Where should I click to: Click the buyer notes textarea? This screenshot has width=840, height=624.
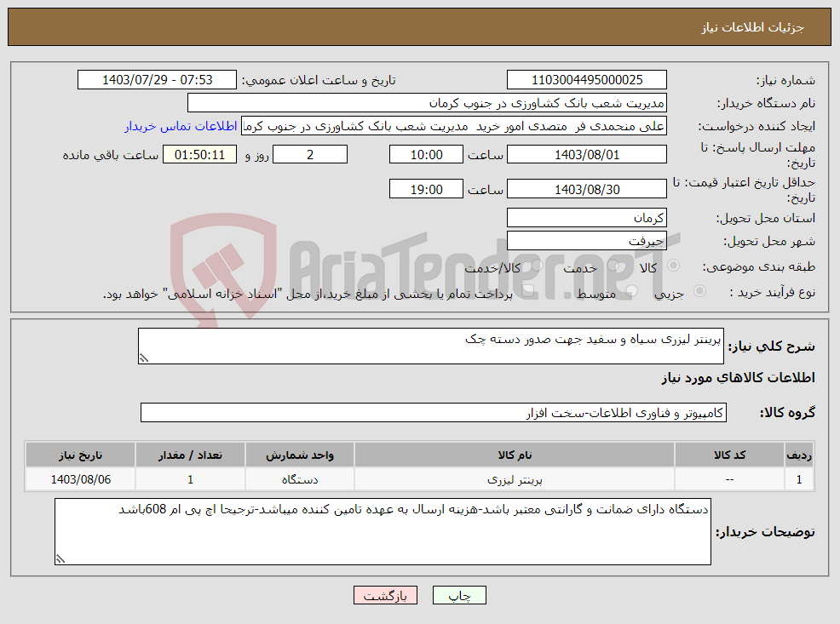[x=383, y=531]
